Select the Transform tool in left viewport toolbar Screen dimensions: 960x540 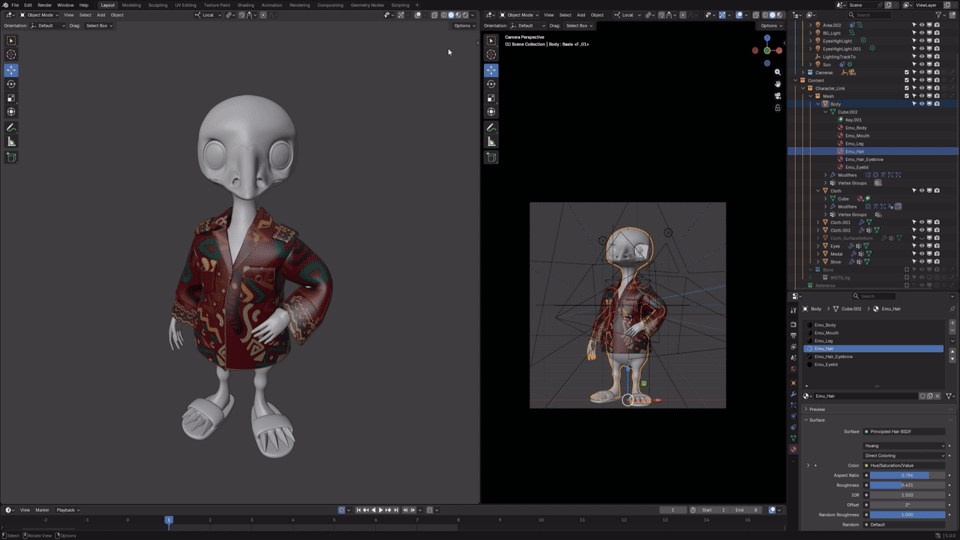[11, 112]
